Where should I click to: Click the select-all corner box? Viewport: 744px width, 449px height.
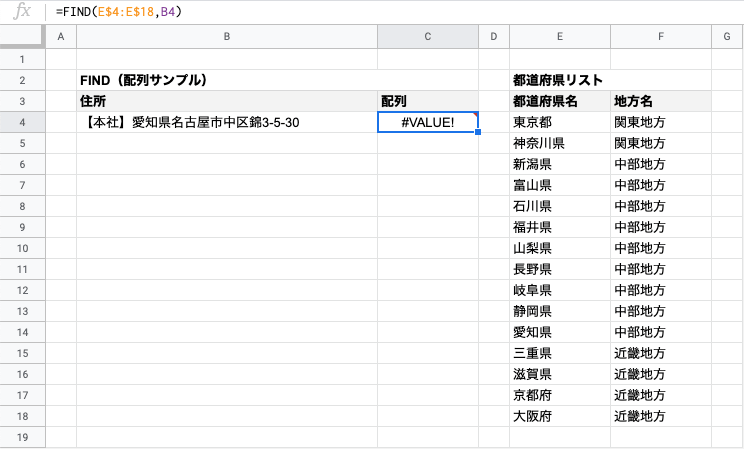pos(22,37)
